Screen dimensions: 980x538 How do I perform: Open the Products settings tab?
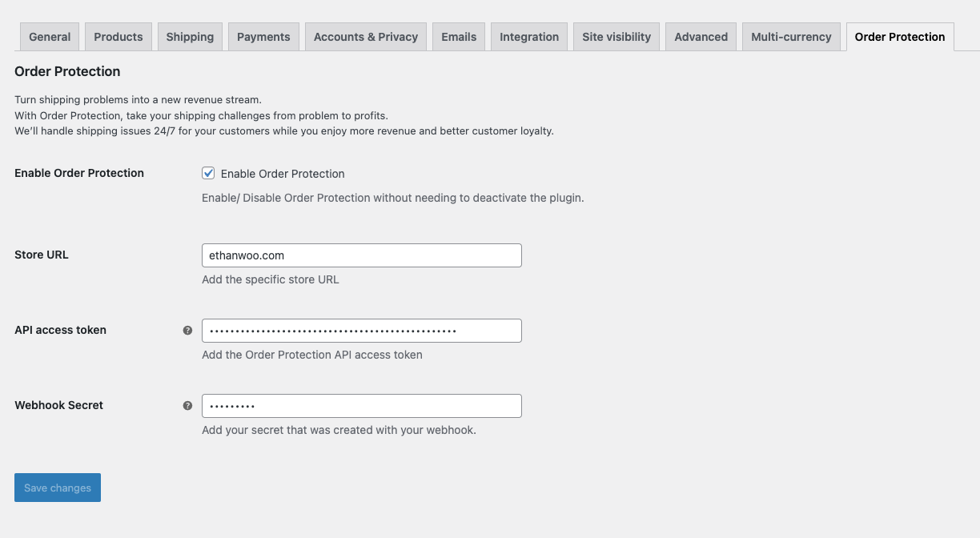[x=118, y=36]
